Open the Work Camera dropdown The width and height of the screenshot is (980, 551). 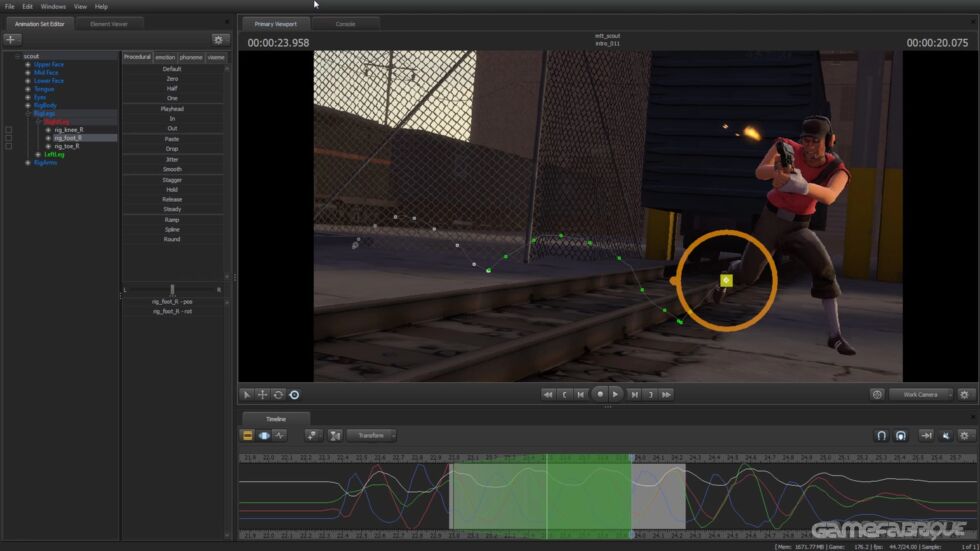[921, 395]
